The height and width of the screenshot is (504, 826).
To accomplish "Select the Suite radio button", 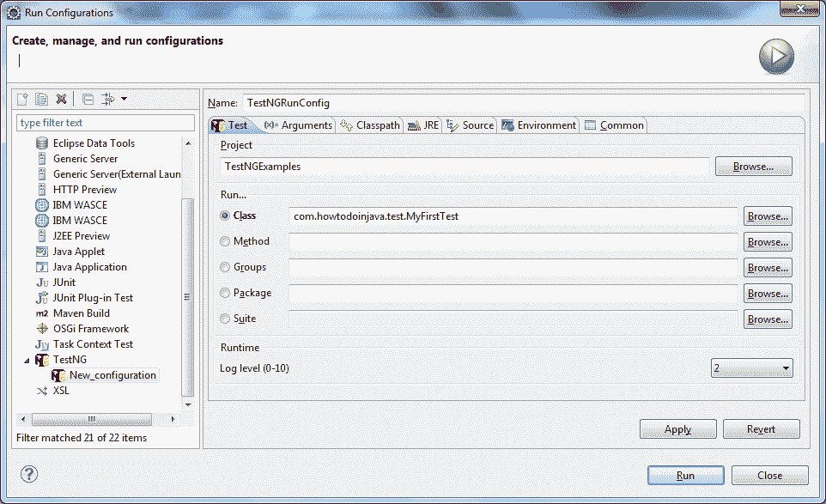I will [x=225, y=319].
